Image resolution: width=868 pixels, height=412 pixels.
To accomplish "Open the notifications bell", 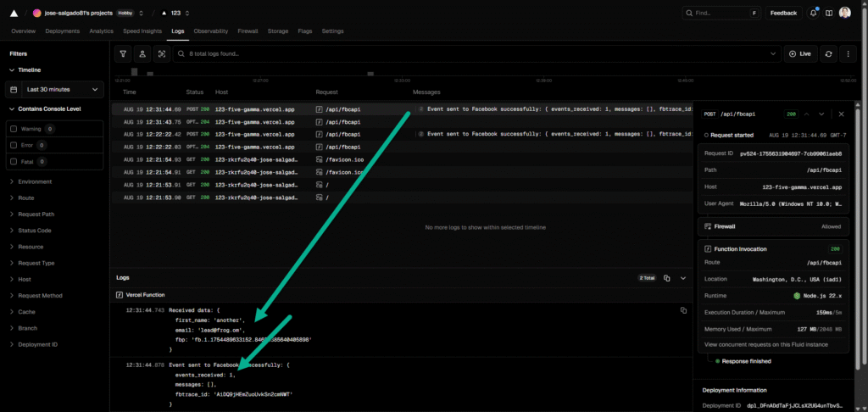I will click(814, 13).
